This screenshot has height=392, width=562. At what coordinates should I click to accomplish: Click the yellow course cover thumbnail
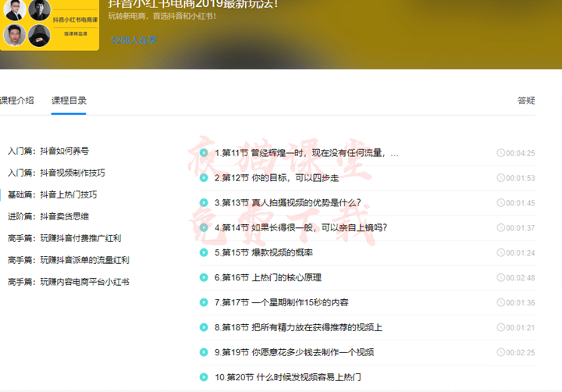(49, 25)
